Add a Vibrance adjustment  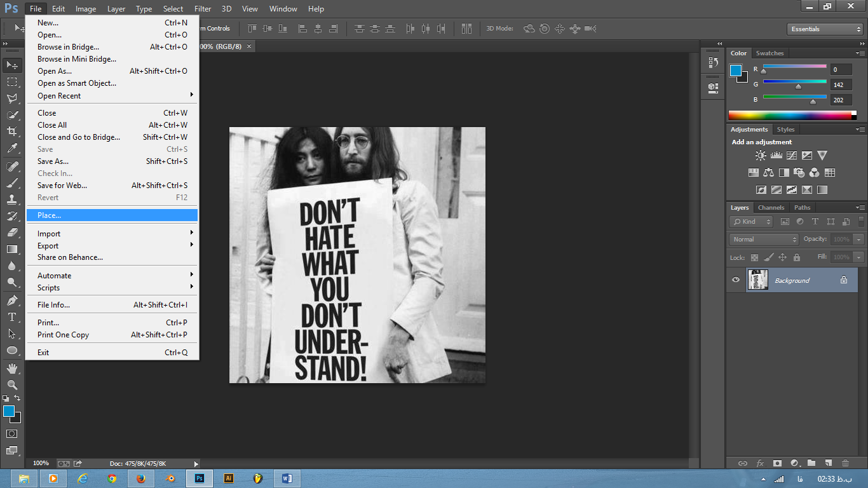pyautogui.click(x=822, y=155)
